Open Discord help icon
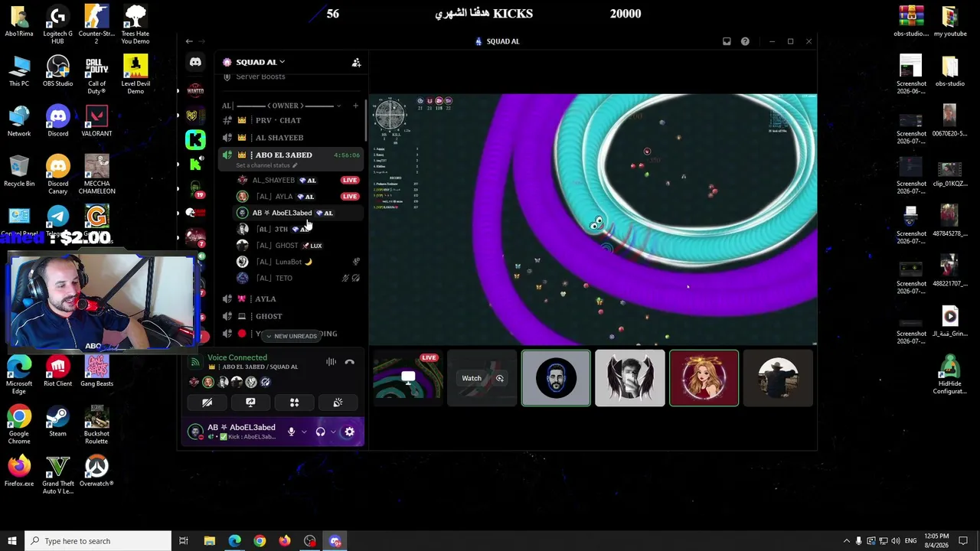This screenshot has width=980, height=551. (745, 41)
